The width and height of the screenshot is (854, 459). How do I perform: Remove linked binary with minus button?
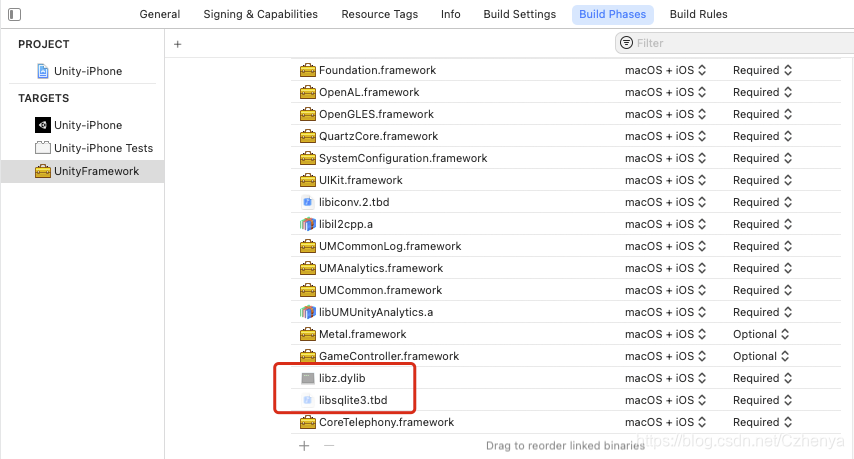click(329, 446)
